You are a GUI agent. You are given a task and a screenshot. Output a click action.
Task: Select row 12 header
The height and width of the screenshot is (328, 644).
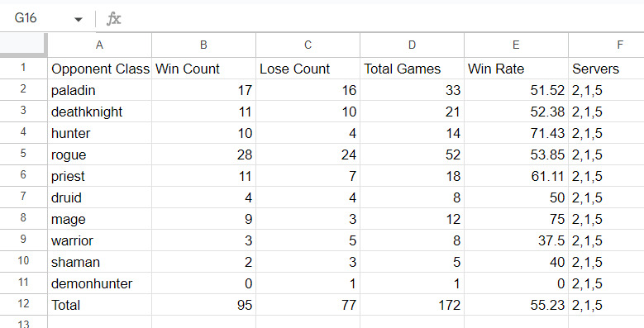tap(23, 304)
